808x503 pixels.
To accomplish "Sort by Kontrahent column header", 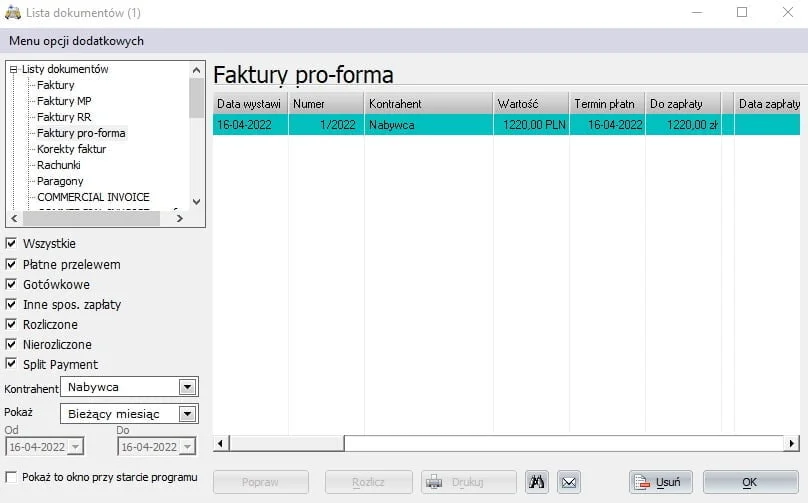I will [x=429, y=104].
